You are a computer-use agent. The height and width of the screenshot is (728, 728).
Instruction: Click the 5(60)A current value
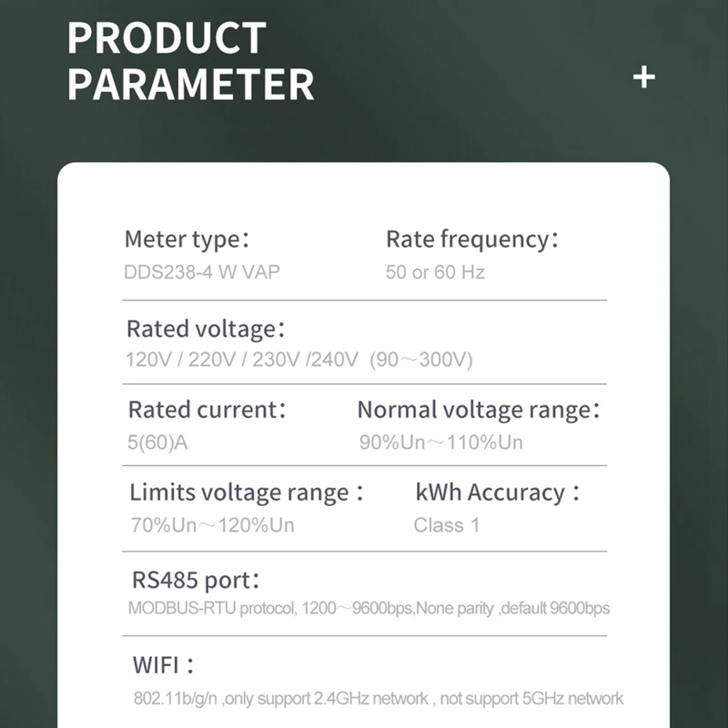157,443
